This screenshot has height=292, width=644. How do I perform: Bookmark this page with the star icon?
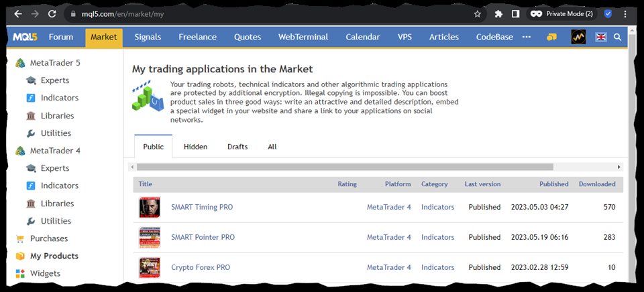[477, 14]
